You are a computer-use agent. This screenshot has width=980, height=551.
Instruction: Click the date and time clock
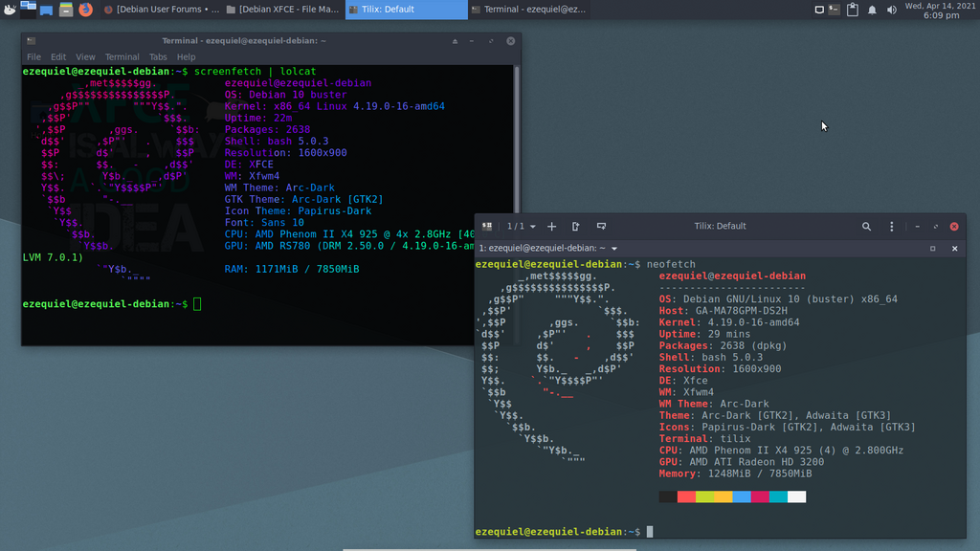point(940,10)
